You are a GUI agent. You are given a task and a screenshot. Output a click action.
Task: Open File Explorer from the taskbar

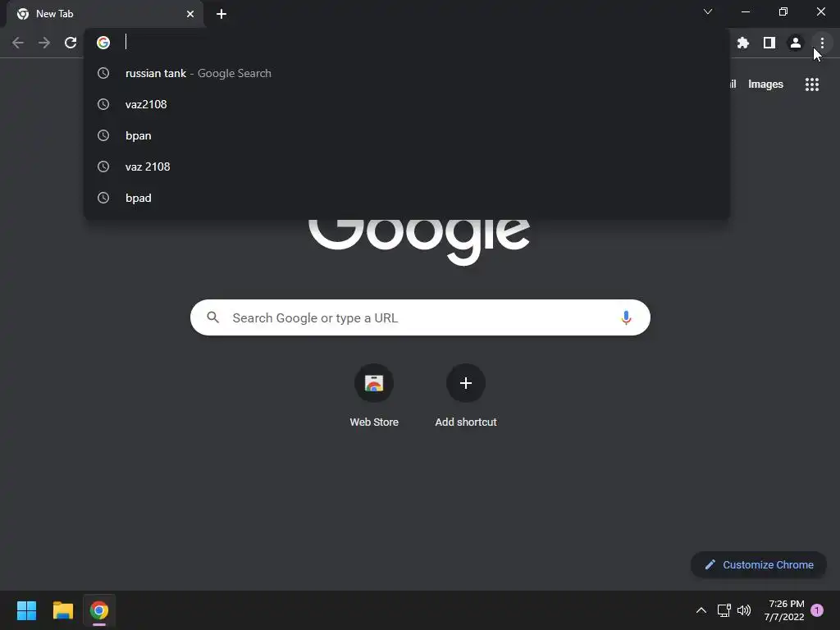tap(62, 610)
